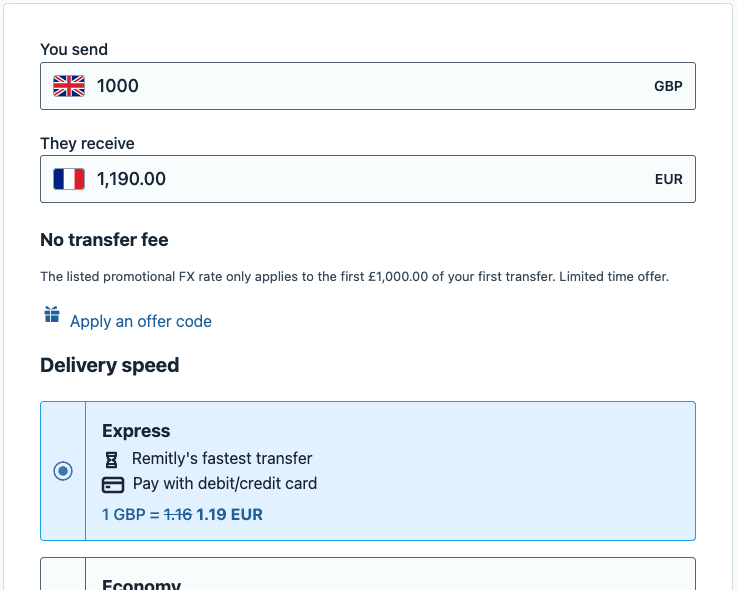Viewport: 737px width, 590px height.
Task: Click the gift box offer icon
Action: [x=52, y=316]
